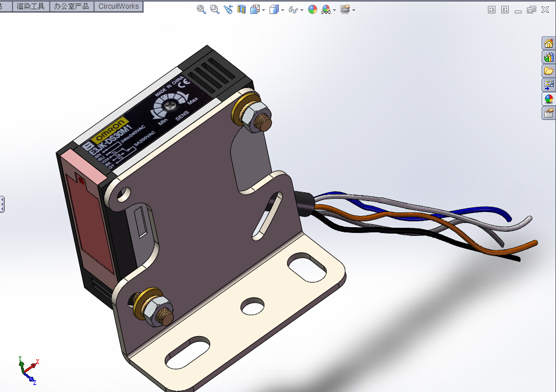Click the Display Style cube icon
This screenshot has width=556, height=392.
coord(274,9)
